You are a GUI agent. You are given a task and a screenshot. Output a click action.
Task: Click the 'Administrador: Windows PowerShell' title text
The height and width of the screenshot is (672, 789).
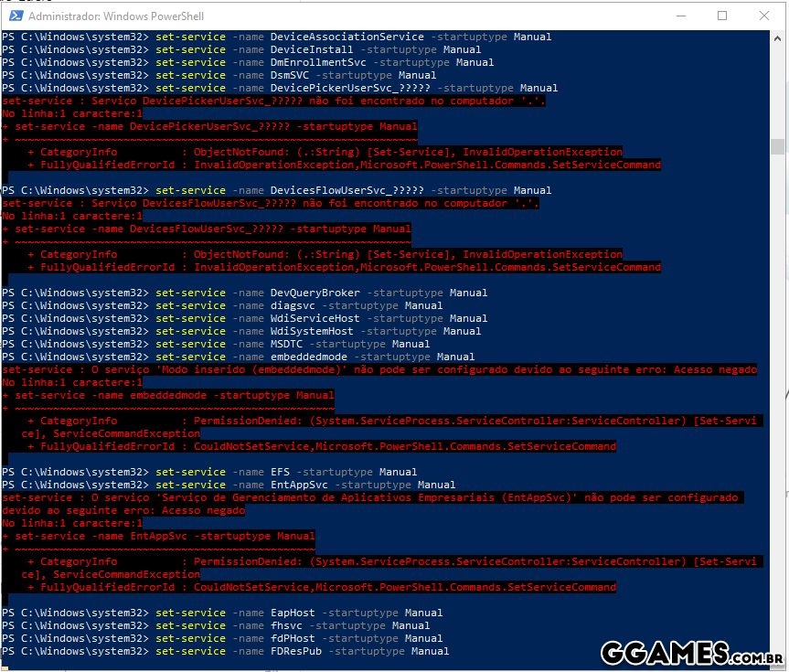click(x=116, y=16)
